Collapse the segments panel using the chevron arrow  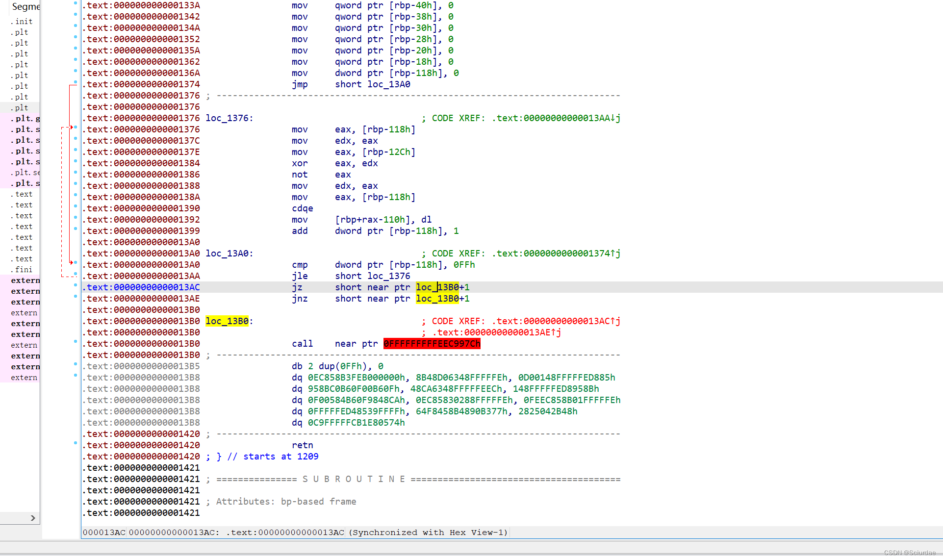pyautogui.click(x=32, y=518)
